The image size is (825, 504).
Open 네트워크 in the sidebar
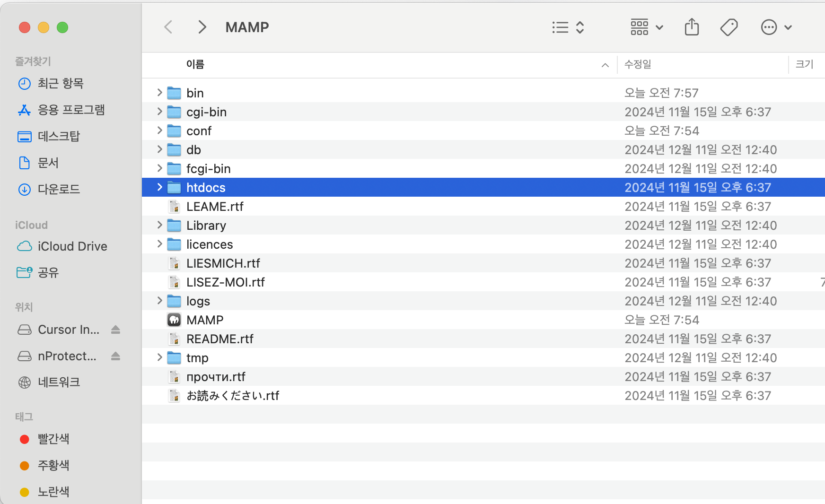coord(59,382)
